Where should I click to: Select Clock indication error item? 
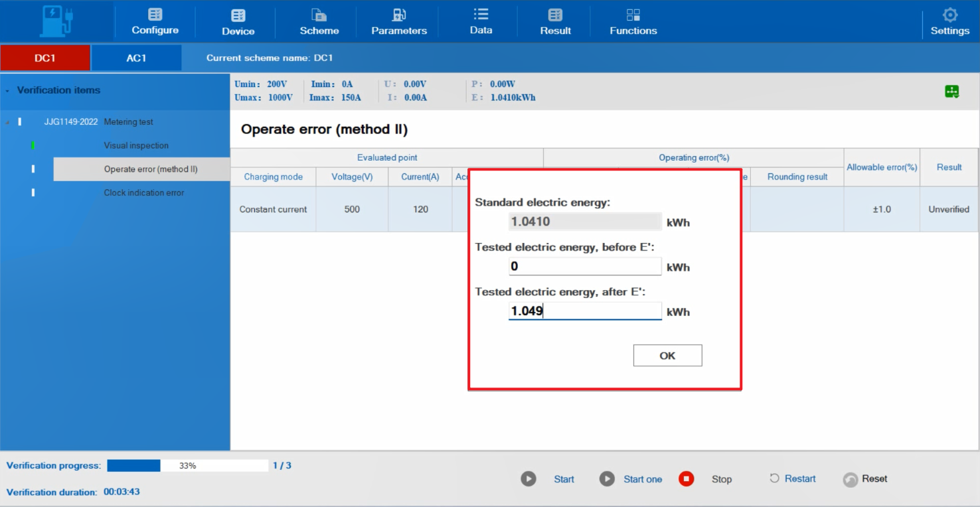tap(143, 192)
